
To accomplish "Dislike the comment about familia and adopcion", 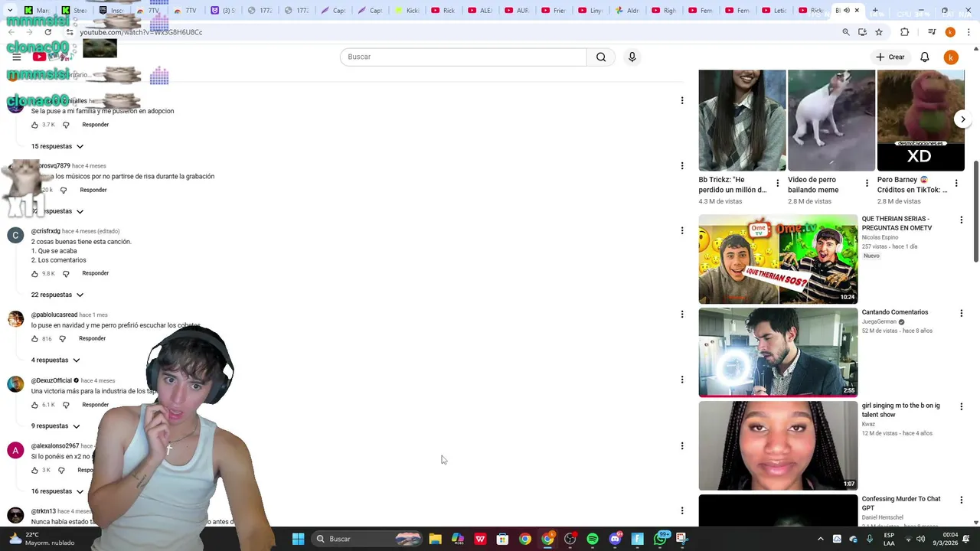I will (66, 125).
